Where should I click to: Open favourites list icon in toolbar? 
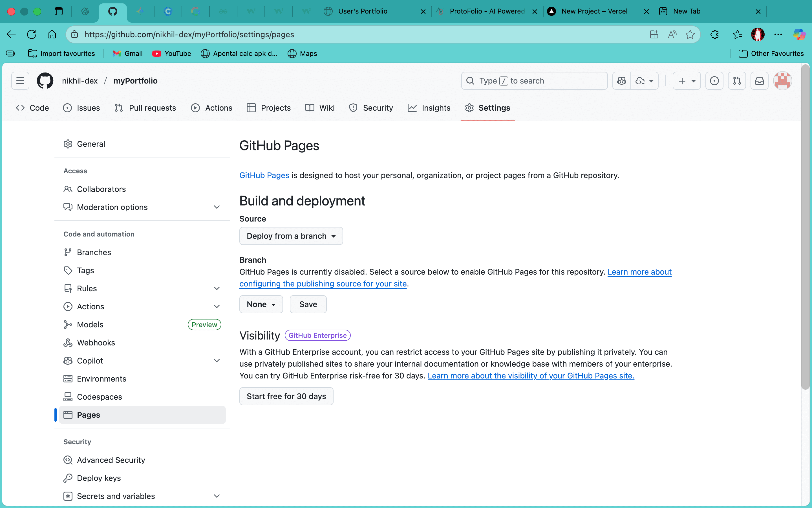click(737, 34)
